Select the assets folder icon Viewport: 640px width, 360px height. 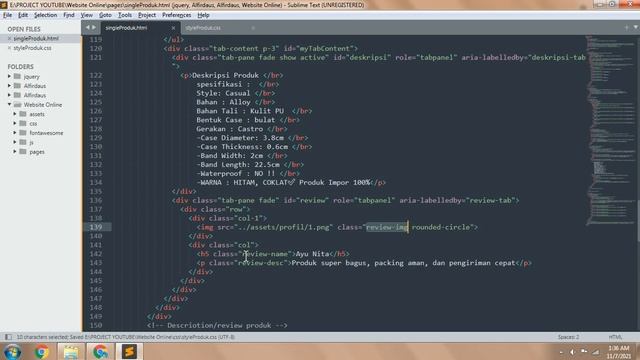pos(23,114)
